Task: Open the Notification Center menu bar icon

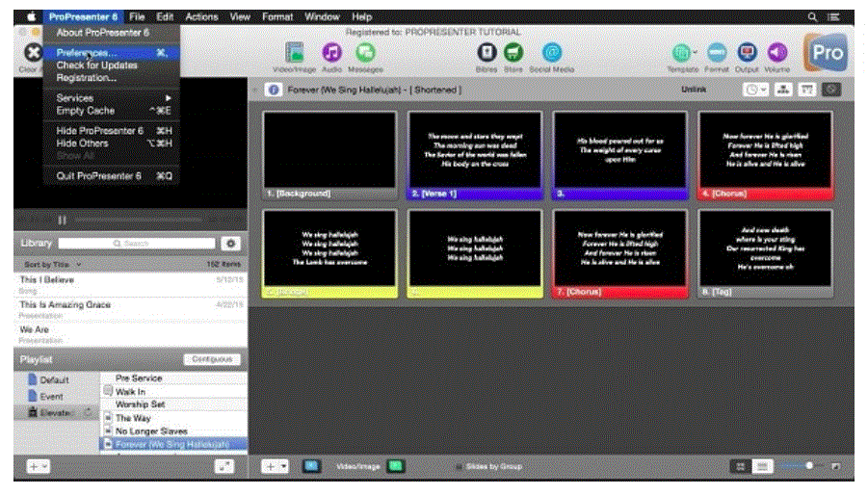Action: tap(833, 17)
